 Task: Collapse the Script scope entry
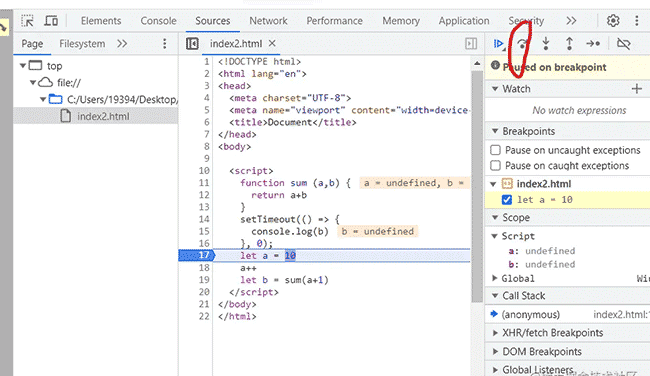pyautogui.click(x=494, y=236)
